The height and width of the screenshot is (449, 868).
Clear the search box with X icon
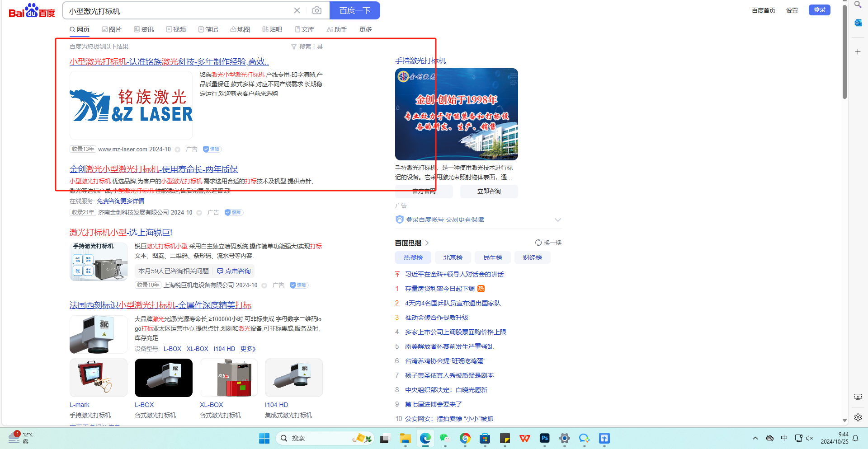[297, 10]
